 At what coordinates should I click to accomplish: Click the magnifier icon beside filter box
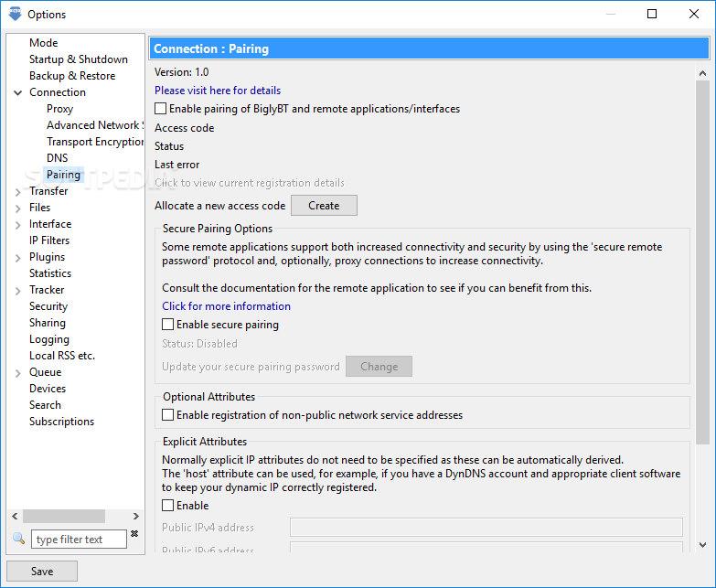18,539
